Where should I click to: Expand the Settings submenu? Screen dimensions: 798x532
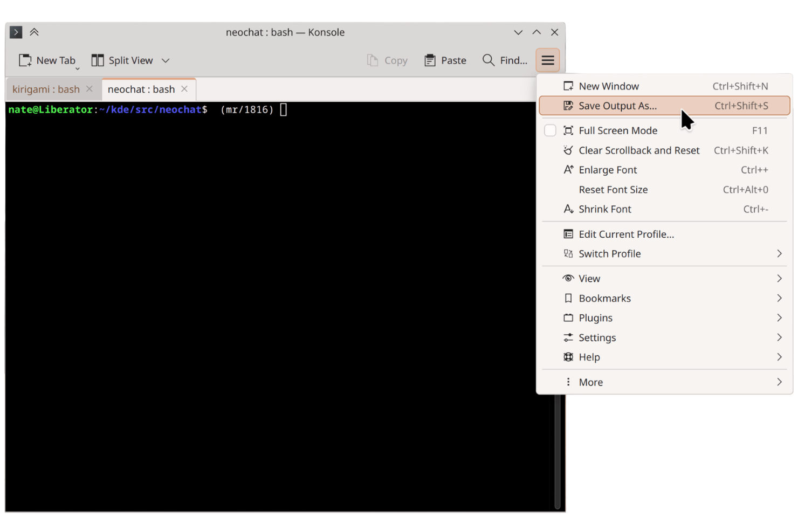664,337
